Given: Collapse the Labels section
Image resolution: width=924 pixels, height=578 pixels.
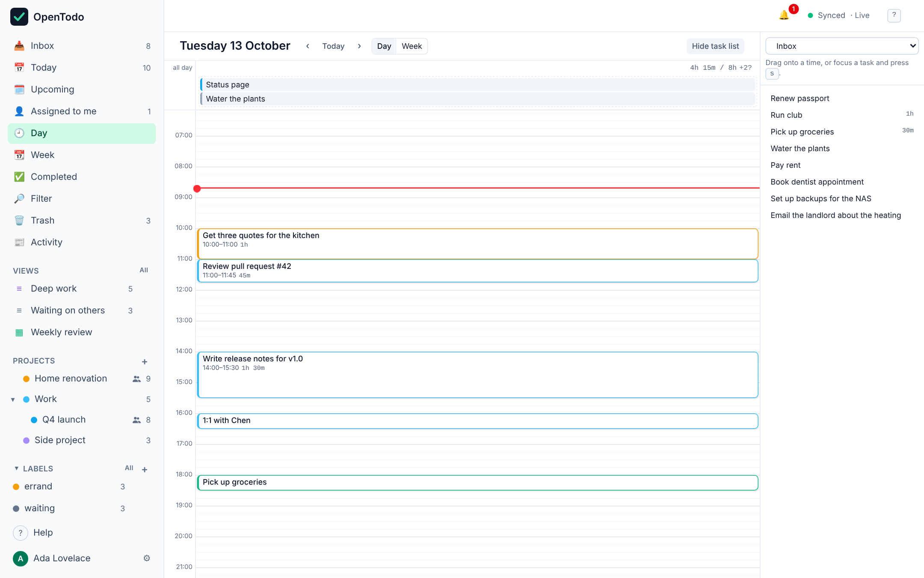Looking at the screenshot, I should [16, 468].
